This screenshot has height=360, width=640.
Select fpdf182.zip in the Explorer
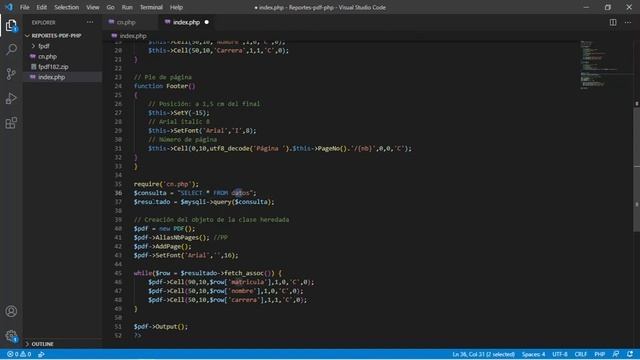(53, 67)
